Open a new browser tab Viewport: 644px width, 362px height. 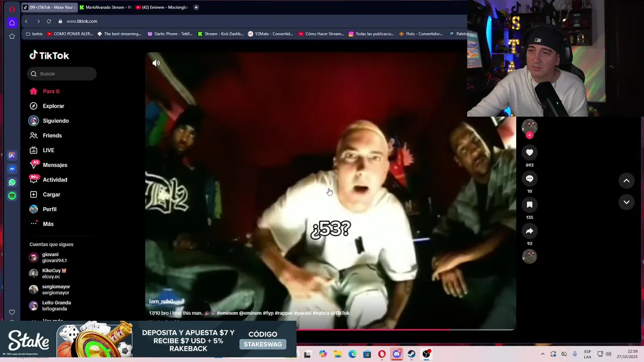[196, 8]
